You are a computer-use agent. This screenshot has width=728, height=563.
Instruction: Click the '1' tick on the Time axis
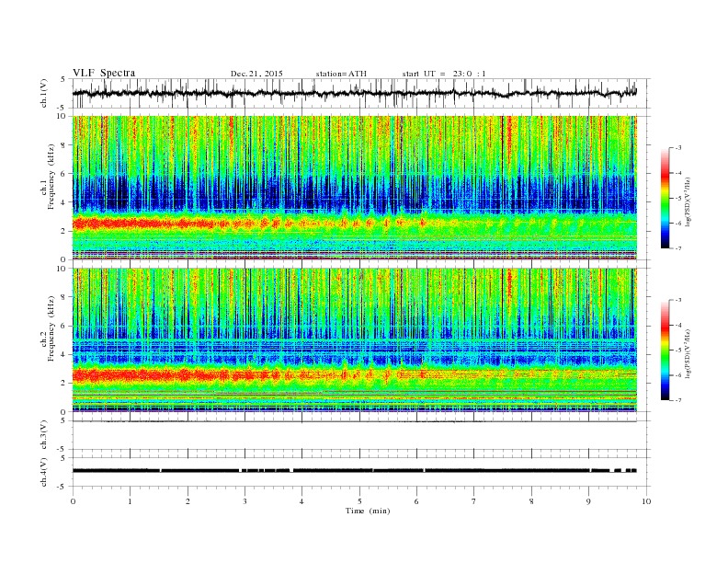(130, 501)
